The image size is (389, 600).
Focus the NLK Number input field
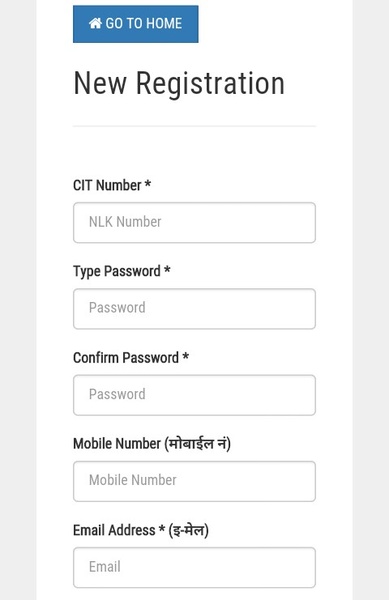(x=194, y=223)
